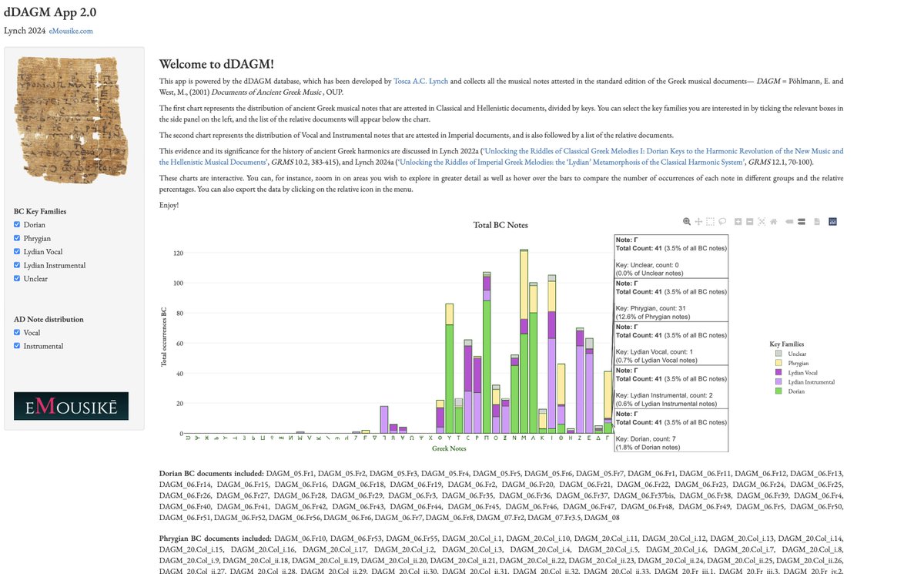Viewport: 924px width, 574px height.
Task: Uncheck the Phrygian key family checkbox
Action: (18, 238)
